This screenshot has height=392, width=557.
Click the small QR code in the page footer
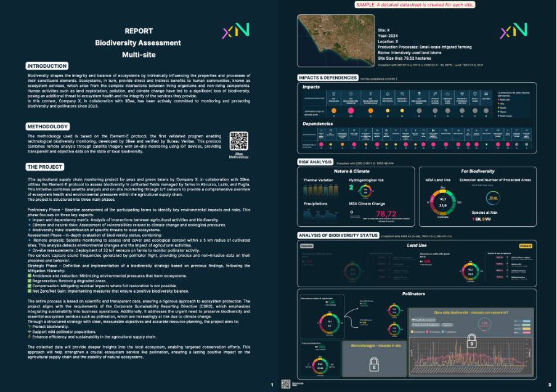point(286,383)
